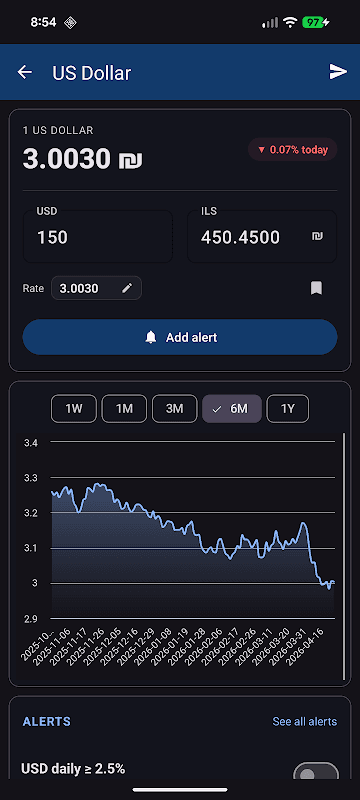Select the 6M chart range
The height and width of the screenshot is (800, 360).
(x=232, y=409)
